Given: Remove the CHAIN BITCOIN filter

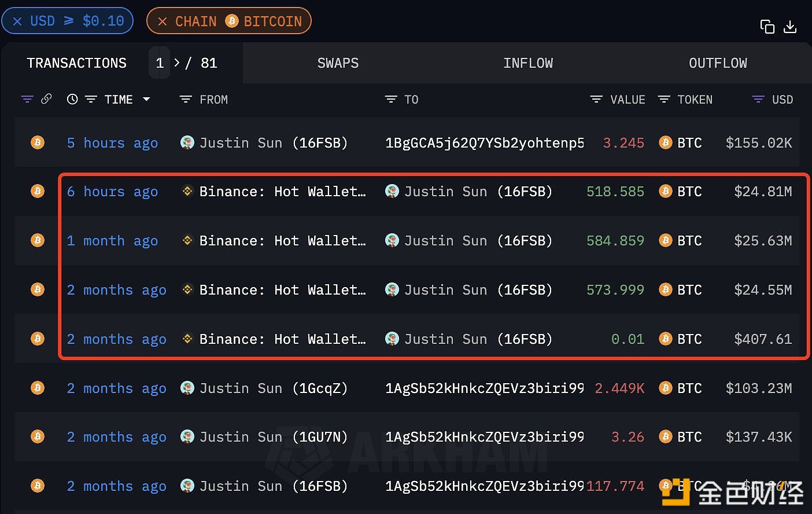Looking at the screenshot, I should (163, 21).
